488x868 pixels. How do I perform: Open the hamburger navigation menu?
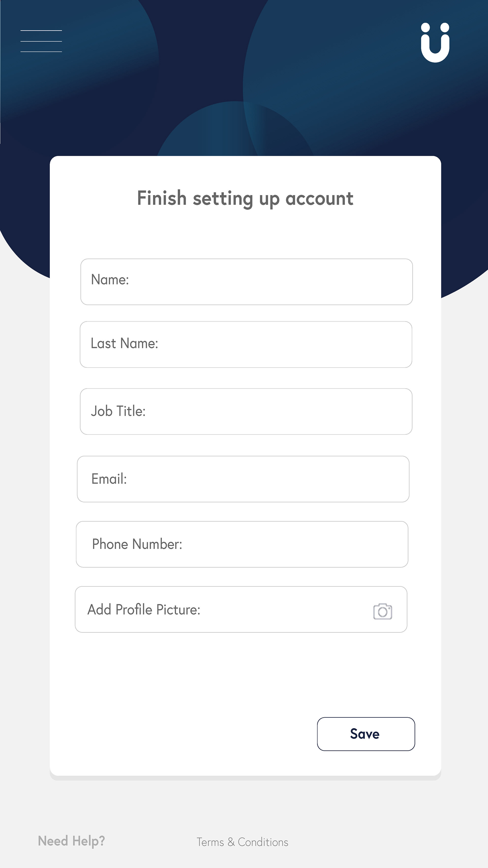[x=41, y=41]
